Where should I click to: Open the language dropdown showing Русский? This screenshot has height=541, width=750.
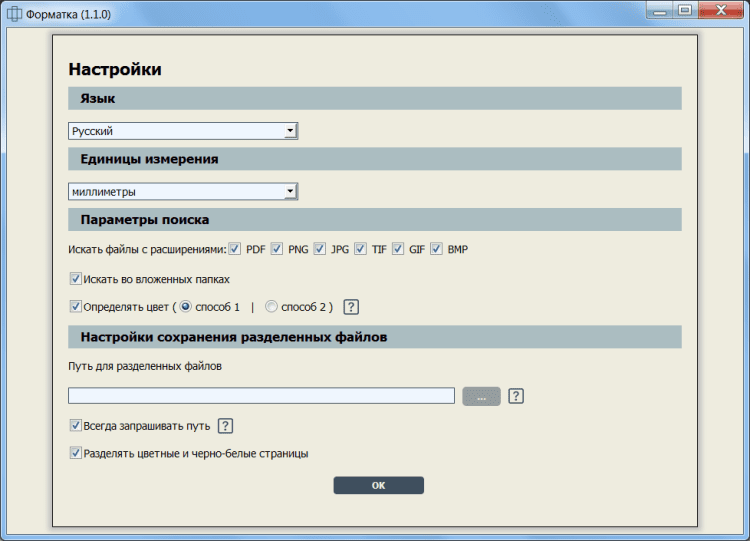[x=183, y=131]
